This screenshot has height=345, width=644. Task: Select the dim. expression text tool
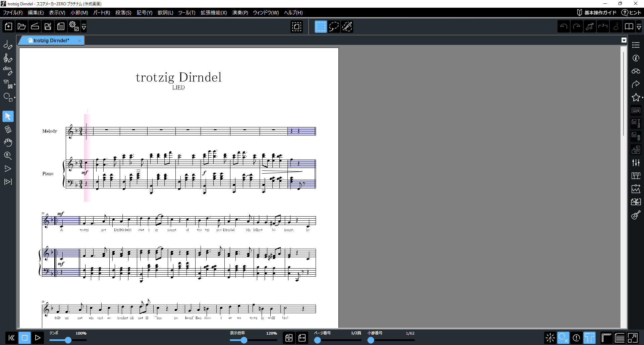click(8, 71)
